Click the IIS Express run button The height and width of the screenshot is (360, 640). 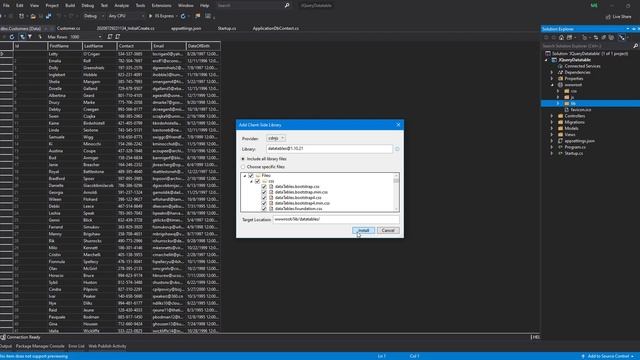tap(162, 16)
